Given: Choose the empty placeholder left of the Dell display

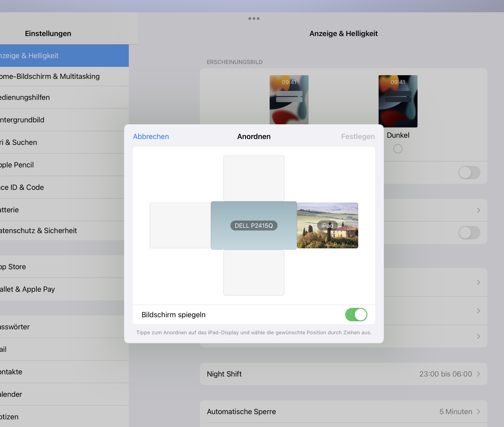Looking at the screenshot, I should tap(180, 225).
